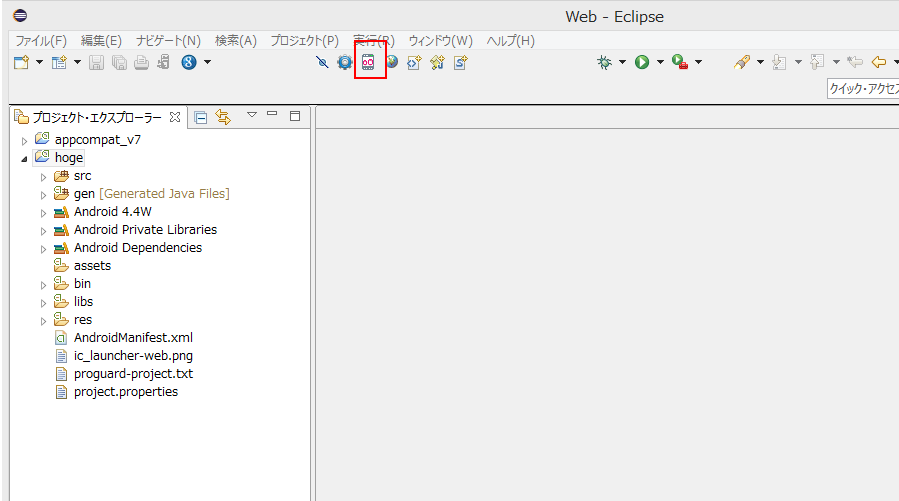The height and width of the screenshot is (501, 899).
Task: Expand the libs folder
Action: 43,303
